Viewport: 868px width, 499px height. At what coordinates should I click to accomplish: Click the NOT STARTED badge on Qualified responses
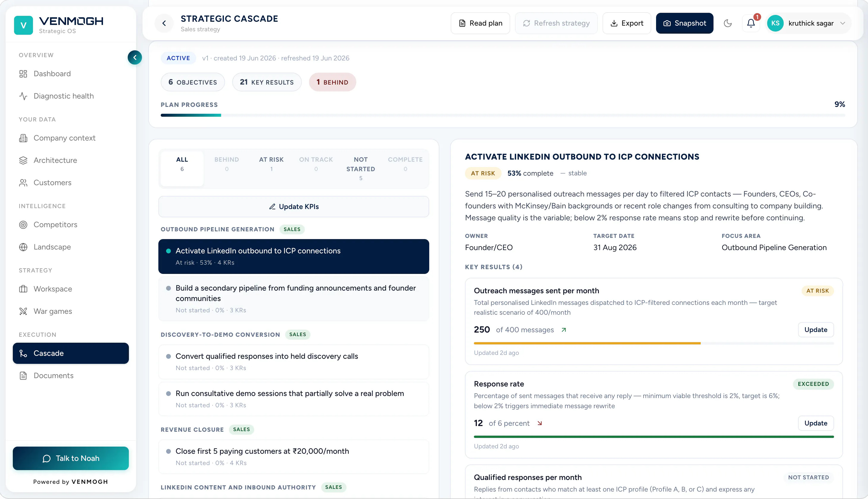tap(808, 477)
